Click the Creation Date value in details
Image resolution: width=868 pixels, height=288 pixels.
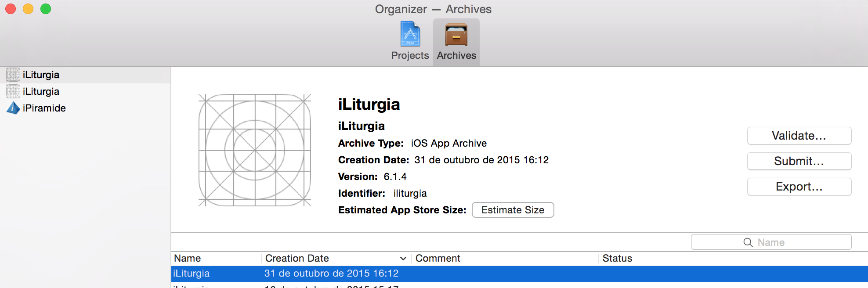pyautogui.click(x=481, y=160)
